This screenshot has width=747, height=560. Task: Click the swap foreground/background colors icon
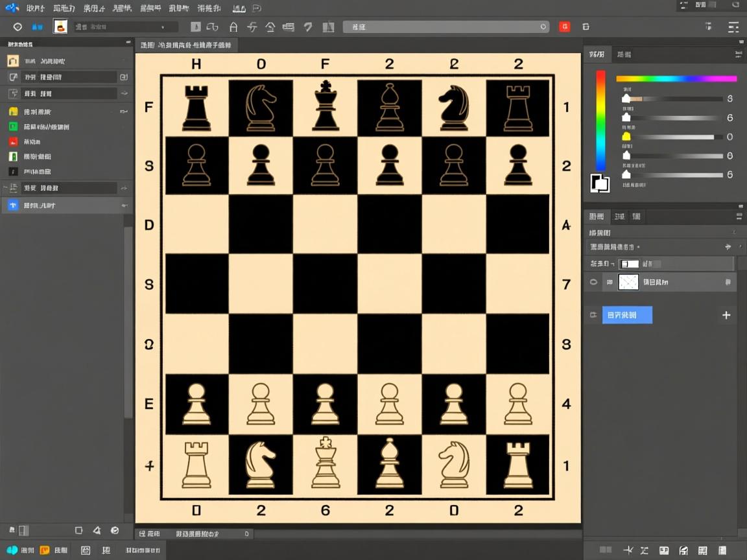tap(600, 183)
